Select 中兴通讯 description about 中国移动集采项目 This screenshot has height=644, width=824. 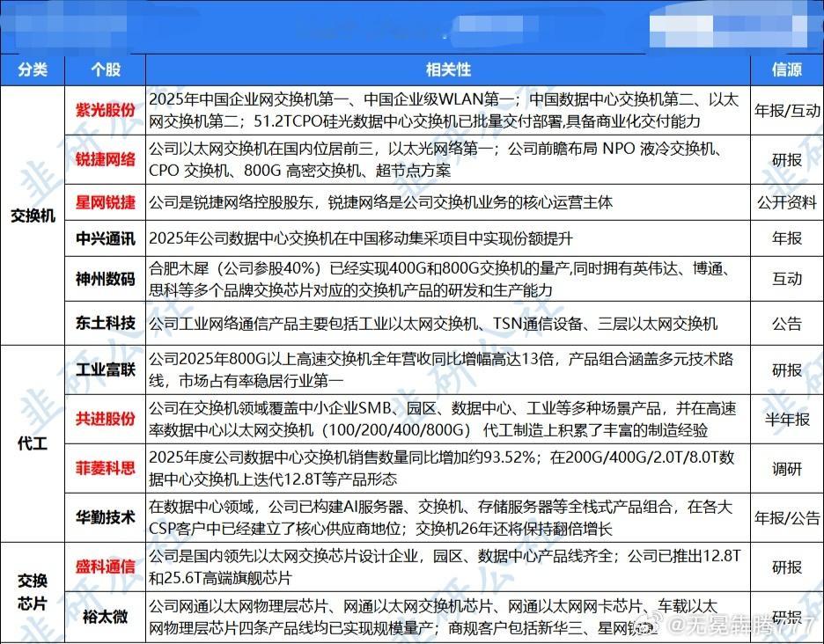[x=361, y=238]
